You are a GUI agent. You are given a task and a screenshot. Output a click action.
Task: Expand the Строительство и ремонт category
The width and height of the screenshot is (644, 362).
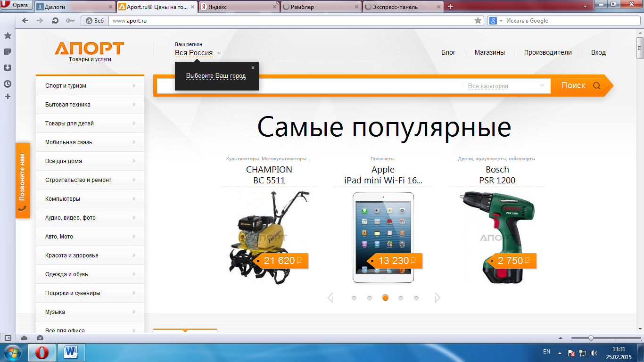90,180
